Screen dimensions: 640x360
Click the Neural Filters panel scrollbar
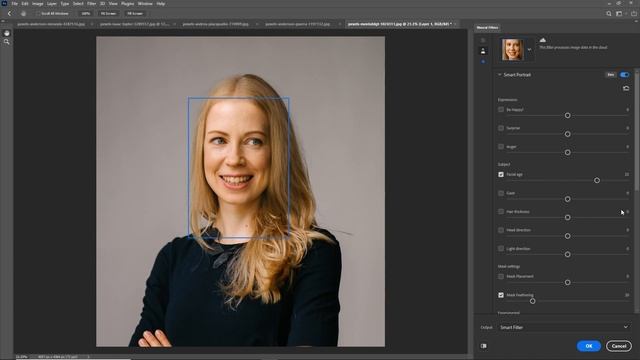click(637, 131)
